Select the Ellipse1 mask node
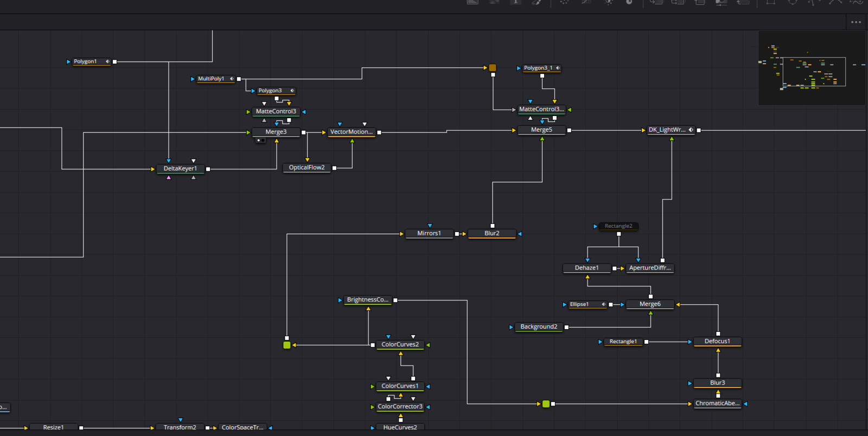This screenshot has height=436, width=868. click(587, 304)
